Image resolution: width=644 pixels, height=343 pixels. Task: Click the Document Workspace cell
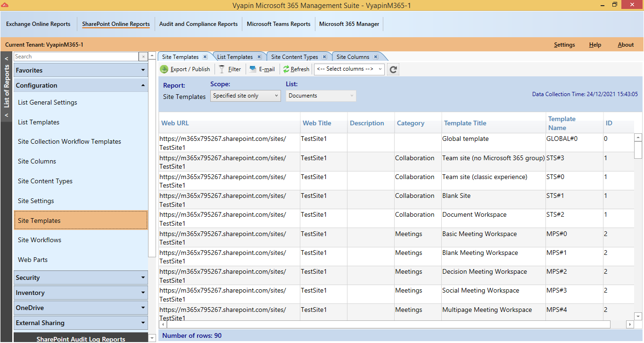click(x=493, y=218)
